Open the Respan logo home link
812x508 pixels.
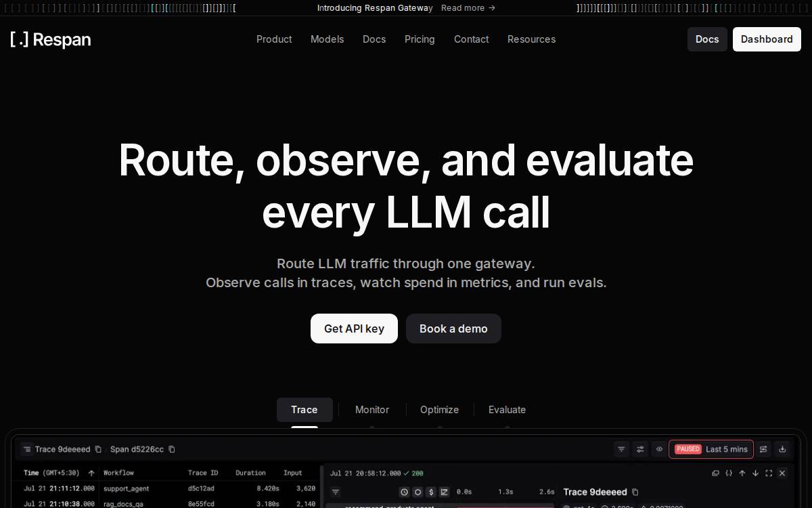click(51, 39)
